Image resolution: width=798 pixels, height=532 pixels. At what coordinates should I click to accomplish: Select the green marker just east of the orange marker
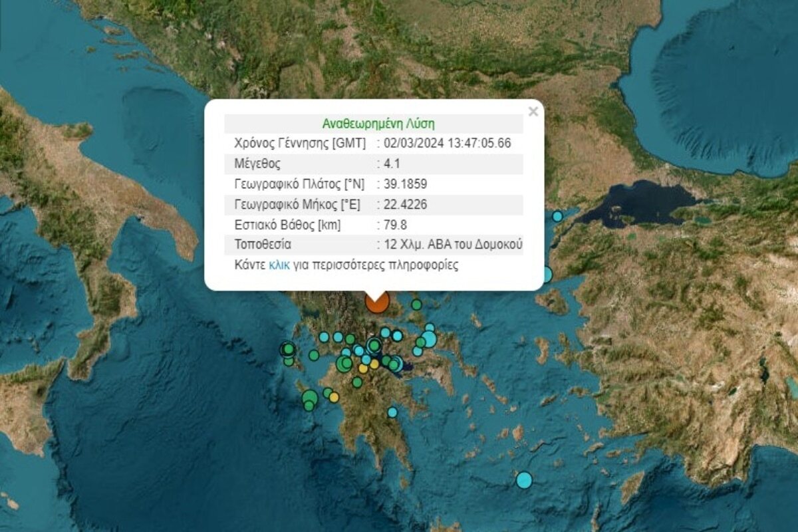click(416, 305)
